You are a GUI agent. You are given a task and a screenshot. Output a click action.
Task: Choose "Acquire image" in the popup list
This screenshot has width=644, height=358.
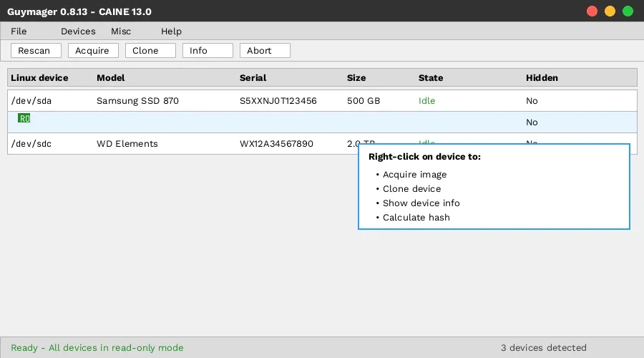pyautogui.click(x=414, y=175)
